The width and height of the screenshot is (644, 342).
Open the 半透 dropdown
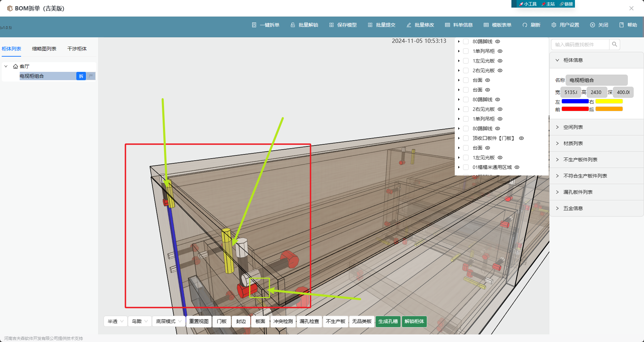115,321
